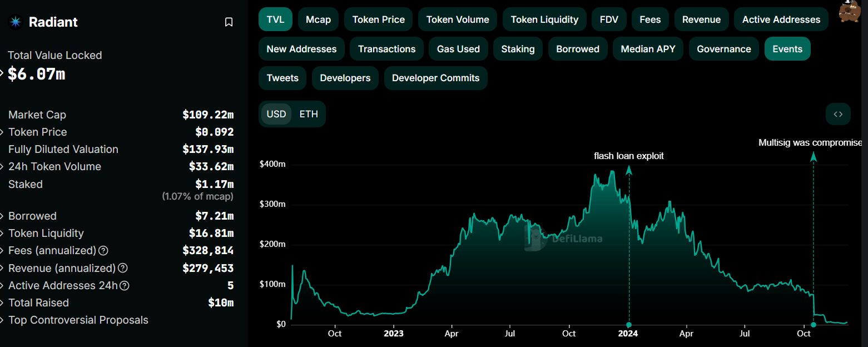Expand the Active Addresses 24h row
The height and width of the screenshot is (347, 868).
click(x=2, y=286)
